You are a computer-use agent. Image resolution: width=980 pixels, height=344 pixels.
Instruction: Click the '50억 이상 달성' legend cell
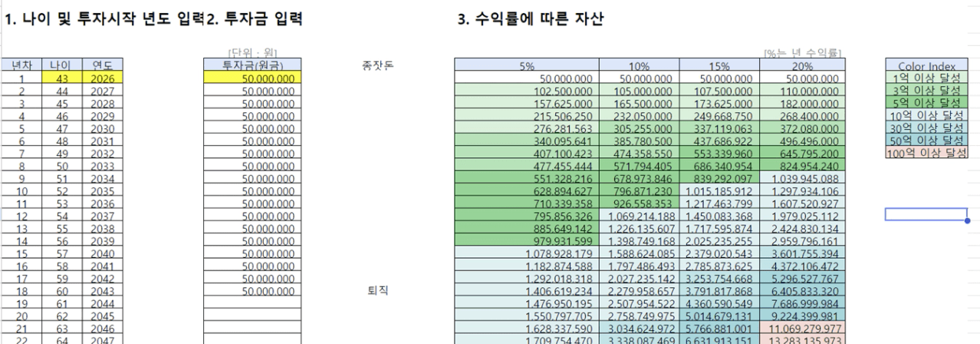tap(926, 140)
